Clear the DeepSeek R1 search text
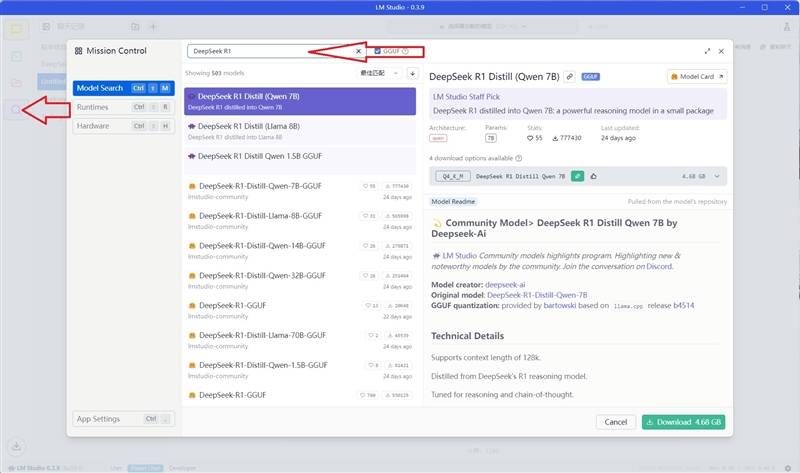 (x=358, y=51)
